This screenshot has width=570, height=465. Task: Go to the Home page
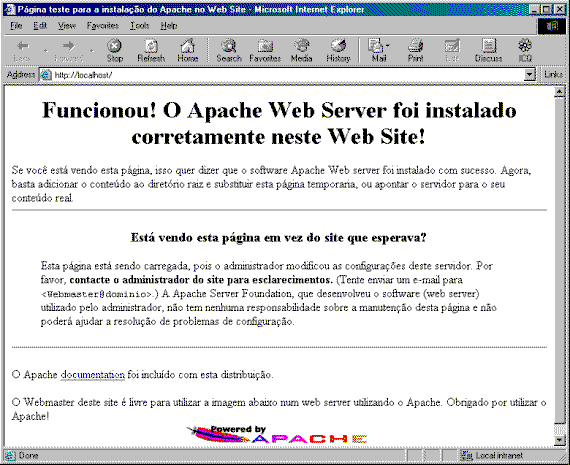pyautogui.click(x=188, y=51)
